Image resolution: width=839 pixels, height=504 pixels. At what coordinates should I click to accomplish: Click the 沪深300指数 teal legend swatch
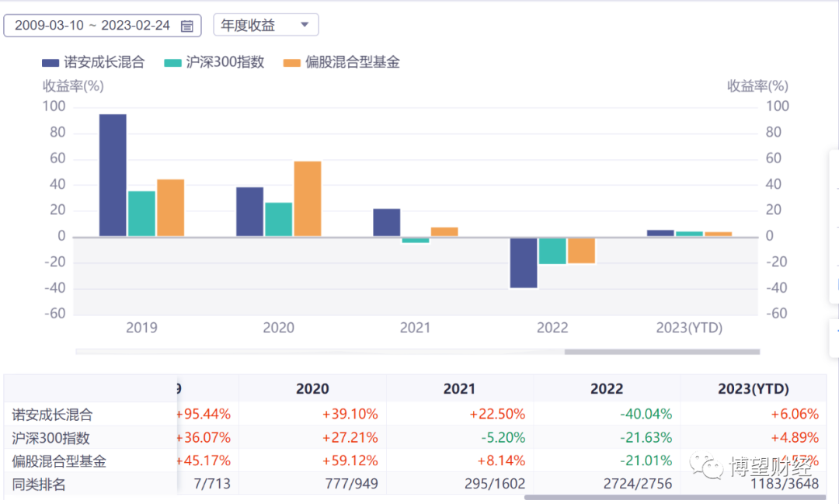coord(172,63)
